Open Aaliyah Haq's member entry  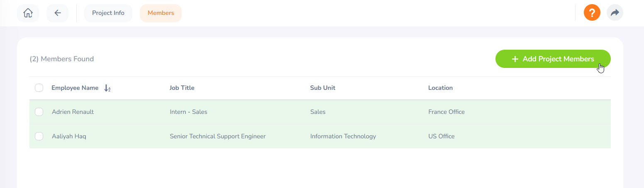69,136
